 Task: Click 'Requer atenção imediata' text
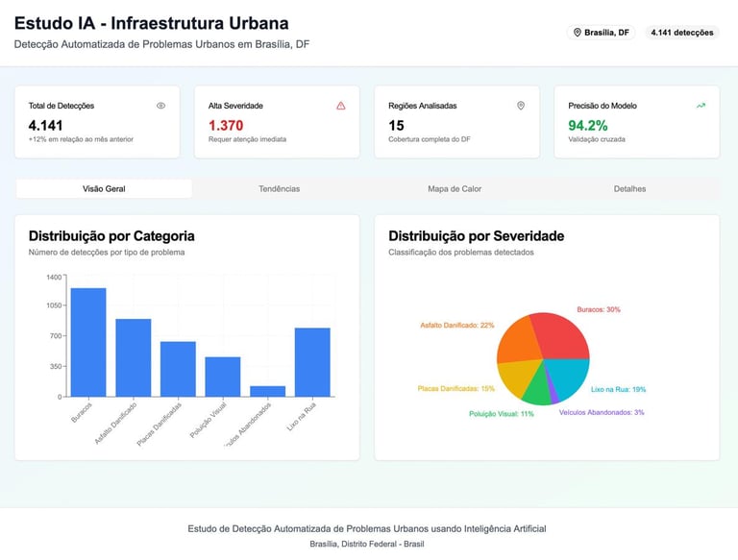tap(247, 139)
